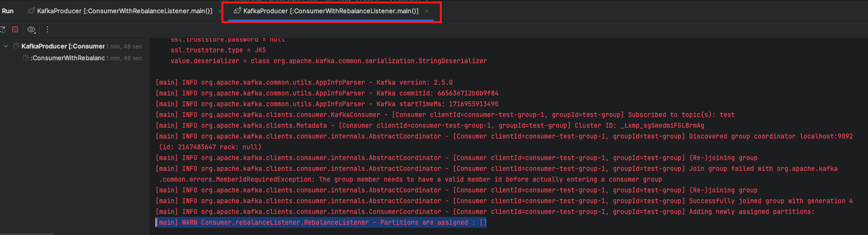Click the 'Kafka commitId: 66563e712b0b9f84' line
This screenshot has width=868, height=235.
tap(327, 93)
